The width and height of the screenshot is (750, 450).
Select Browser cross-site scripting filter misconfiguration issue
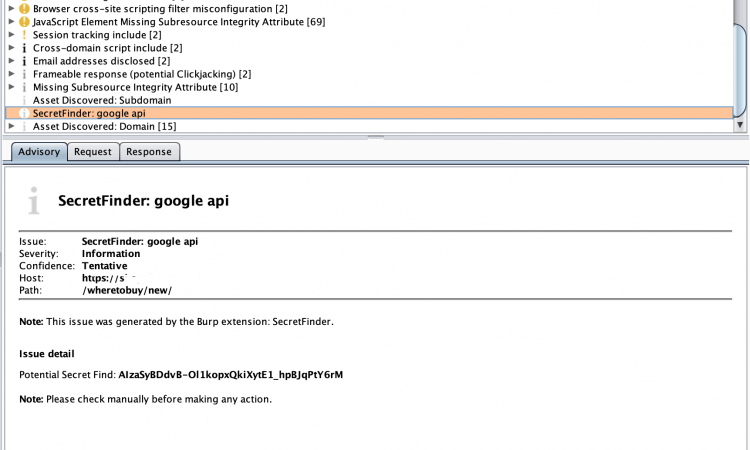pyautogui.click(x=160, y=9)
